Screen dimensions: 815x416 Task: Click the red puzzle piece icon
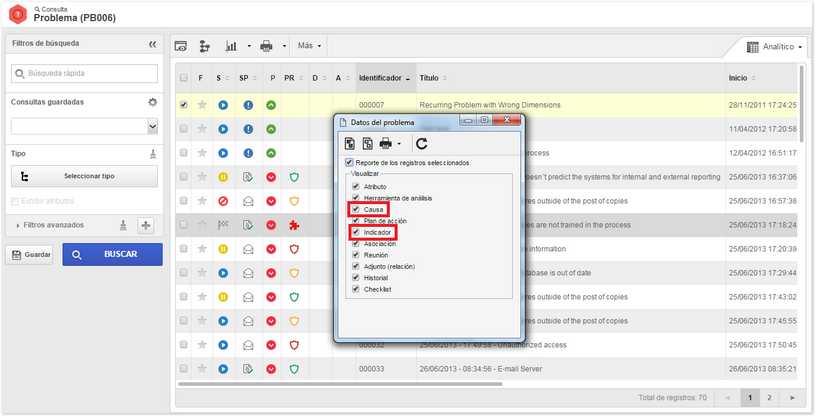[x=294, y=225]
